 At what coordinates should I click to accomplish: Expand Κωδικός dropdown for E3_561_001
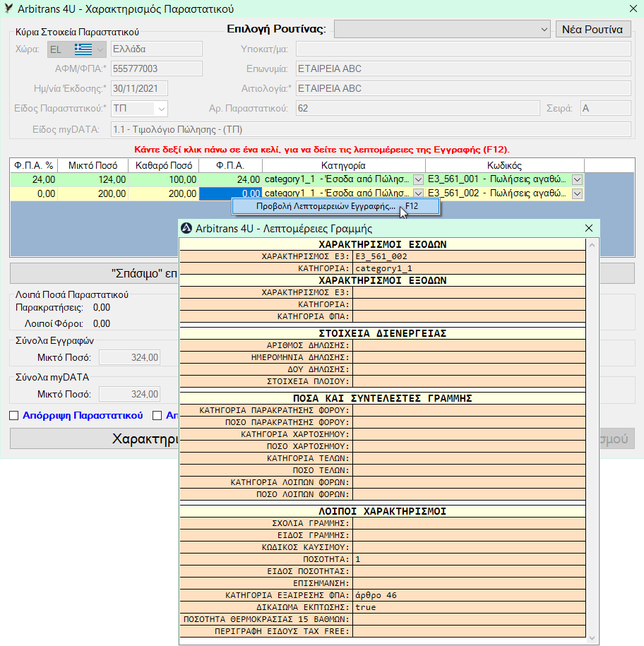coord(577,179)
